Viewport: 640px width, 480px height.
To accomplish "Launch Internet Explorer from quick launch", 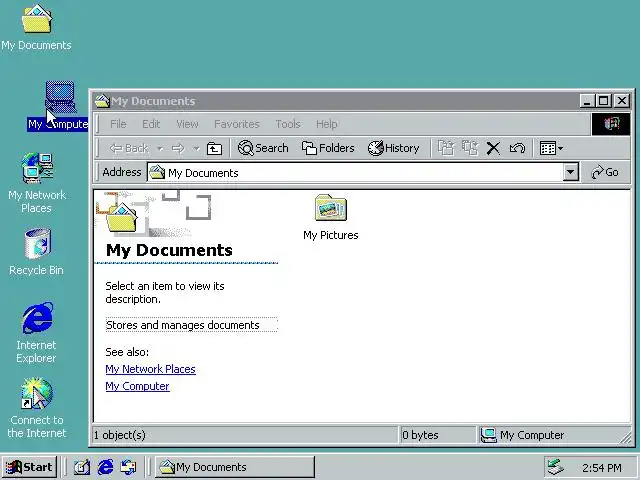I will click(x=105, y=467).
